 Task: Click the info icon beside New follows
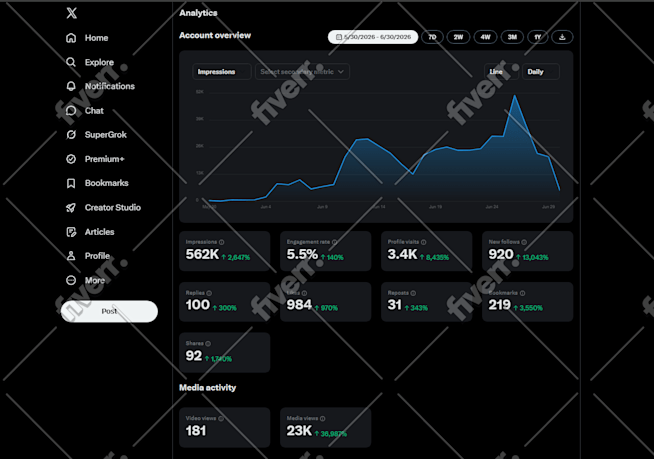(524, 242)
